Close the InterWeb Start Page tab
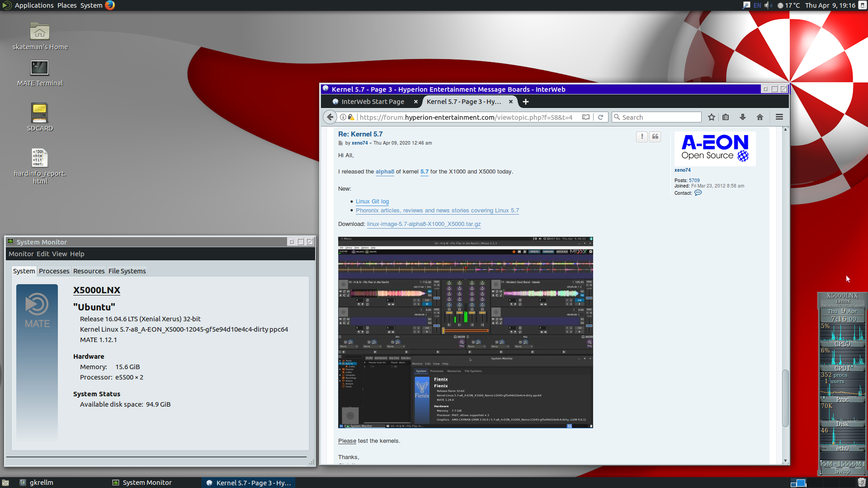The height and width of the screenshot is (488, 868). (416, 102)
